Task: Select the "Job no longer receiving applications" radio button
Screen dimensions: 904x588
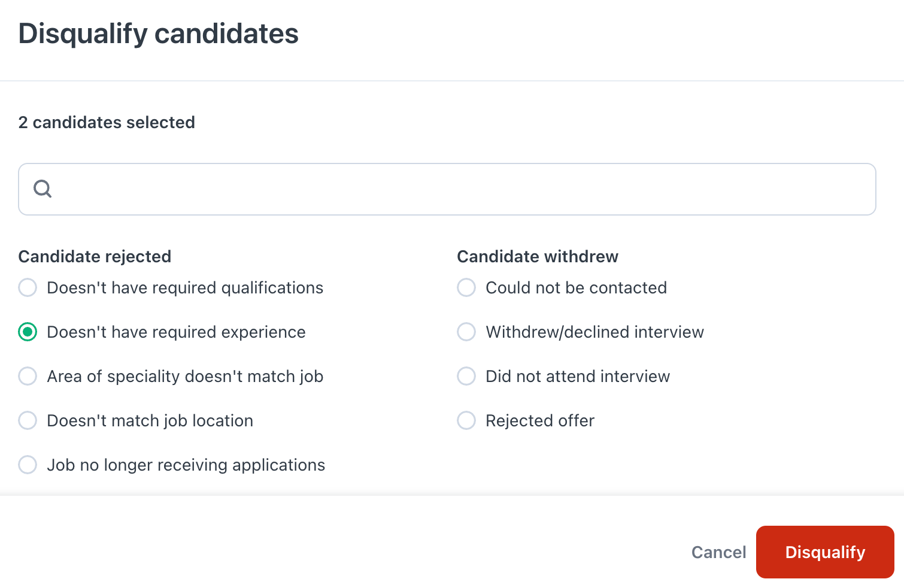Action: point(28,465)
